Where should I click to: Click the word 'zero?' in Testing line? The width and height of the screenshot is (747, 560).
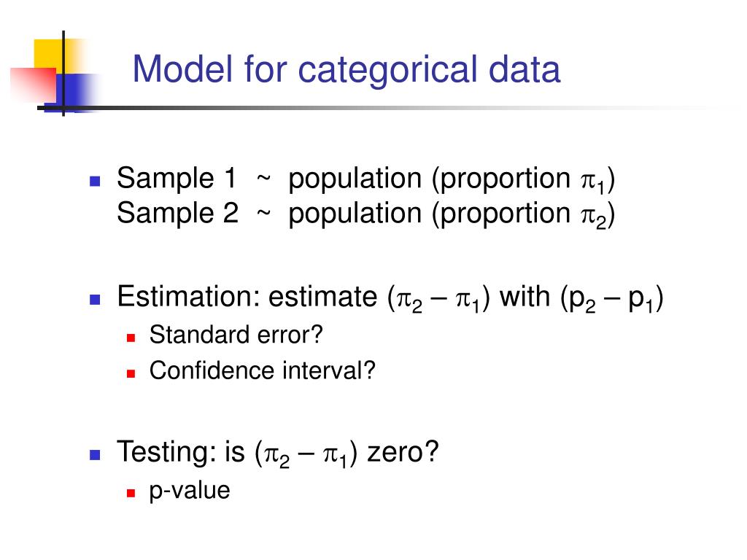[403, 452]
